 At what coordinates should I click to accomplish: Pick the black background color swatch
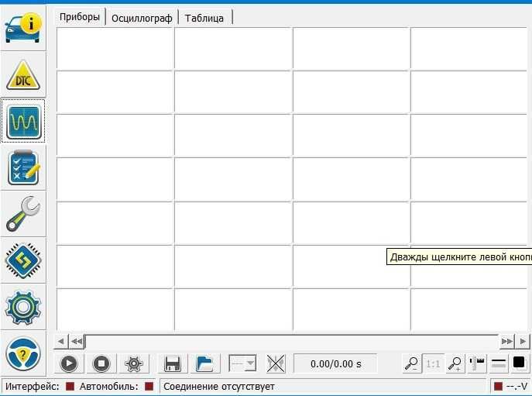tap(519, 363)
